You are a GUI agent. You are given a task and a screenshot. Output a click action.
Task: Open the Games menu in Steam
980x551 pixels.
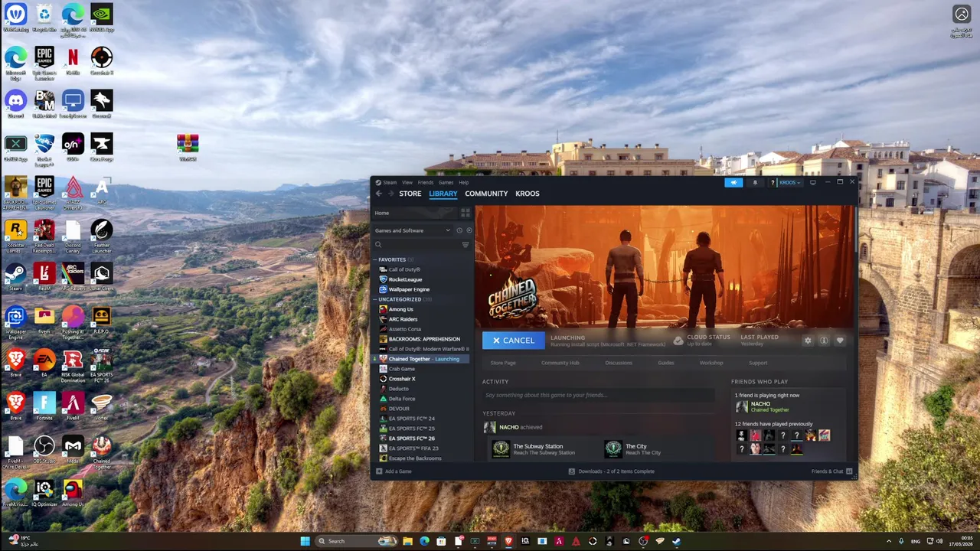click(x=446, y=182)
